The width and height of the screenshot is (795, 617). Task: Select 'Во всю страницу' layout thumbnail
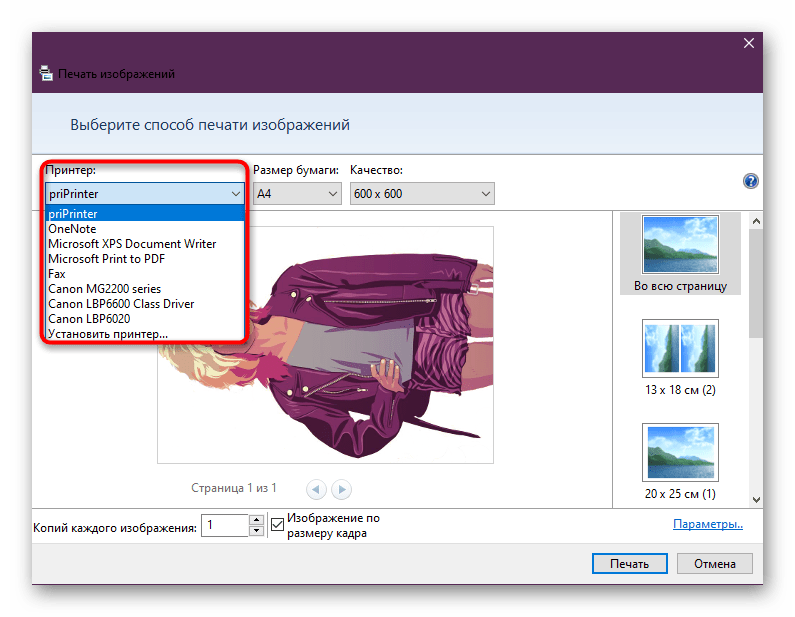tap(680, 253)
